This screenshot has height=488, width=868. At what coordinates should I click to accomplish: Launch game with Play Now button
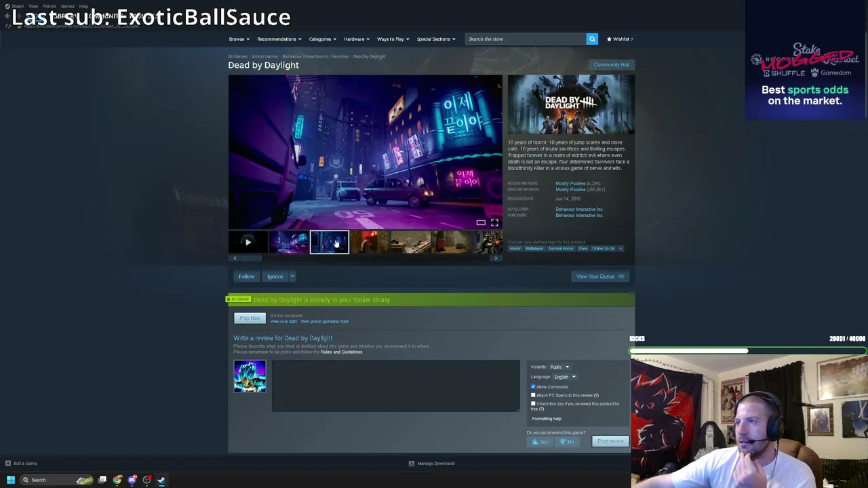[250, 319]
